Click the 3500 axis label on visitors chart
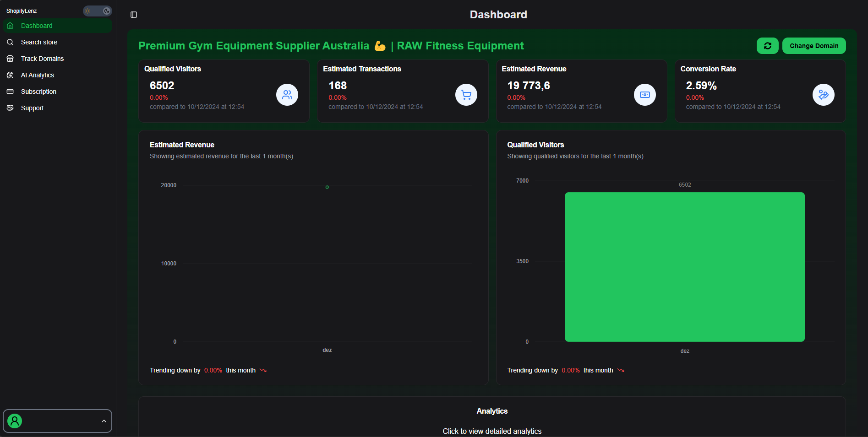Screen dimensions: 868x437 tap(522, 261)
